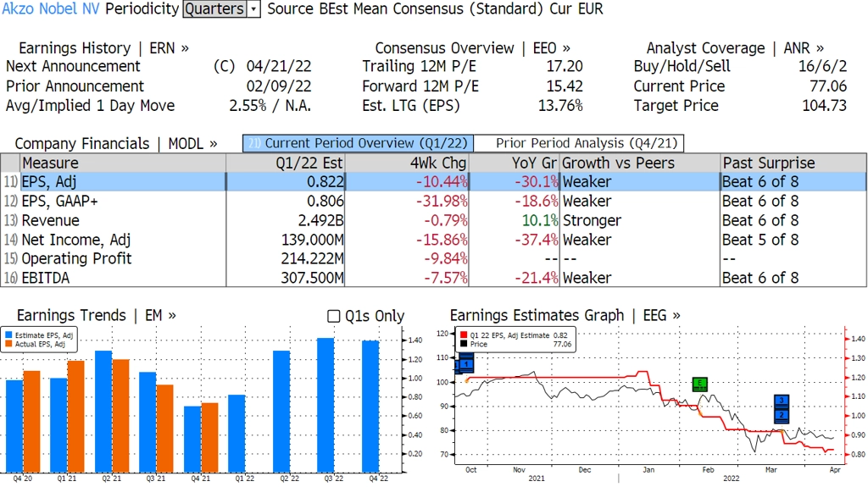Click the blue event marker labeled 1 on graph
Image resolution: width=868 pixels, height=487 pixels.
tap(466, 364)
